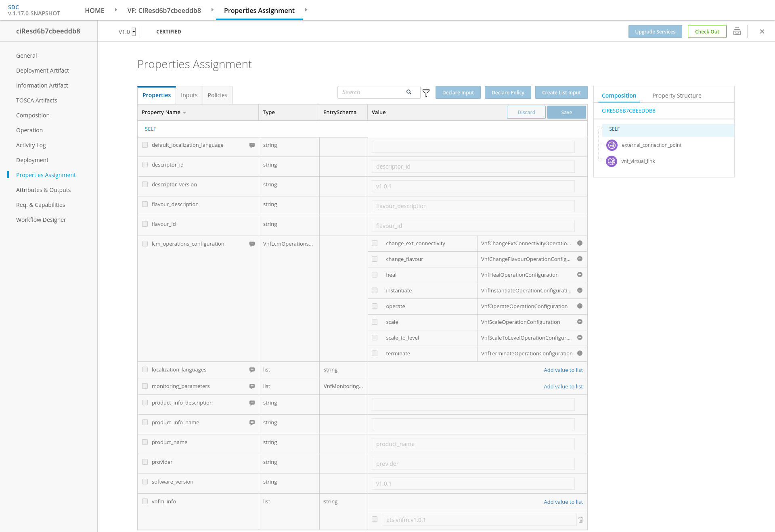The image size is (775, 532).
Task: Open breadcrumb arrow after HOME
Action: pyautogui.click(x=116, y=10)
